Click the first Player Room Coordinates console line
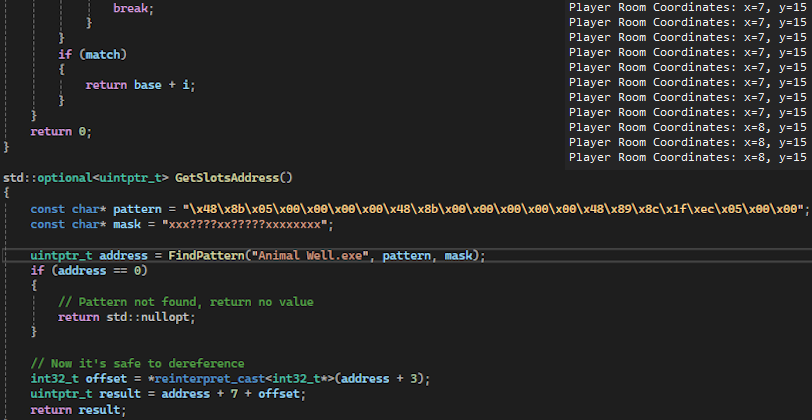Screen dimensions: 812x420 (687, 7)
